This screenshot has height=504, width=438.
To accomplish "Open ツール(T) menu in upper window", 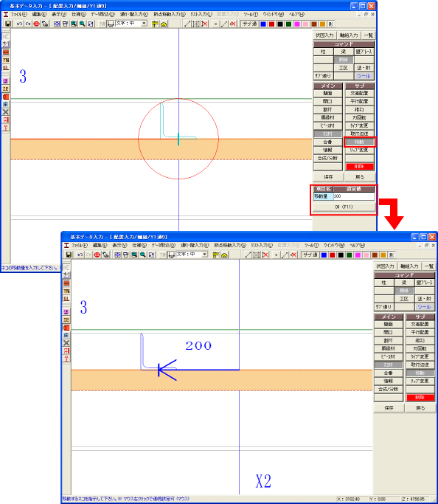I will 251,15.
